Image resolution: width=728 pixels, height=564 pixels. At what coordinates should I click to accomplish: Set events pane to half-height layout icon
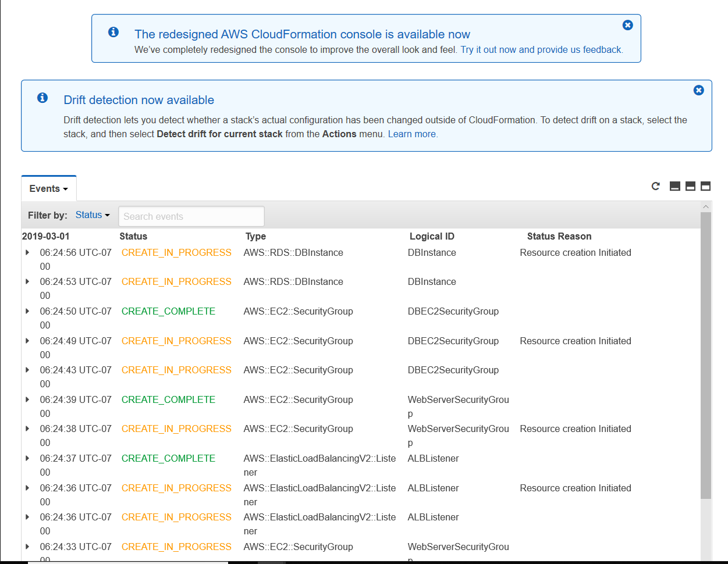point(690,186)
